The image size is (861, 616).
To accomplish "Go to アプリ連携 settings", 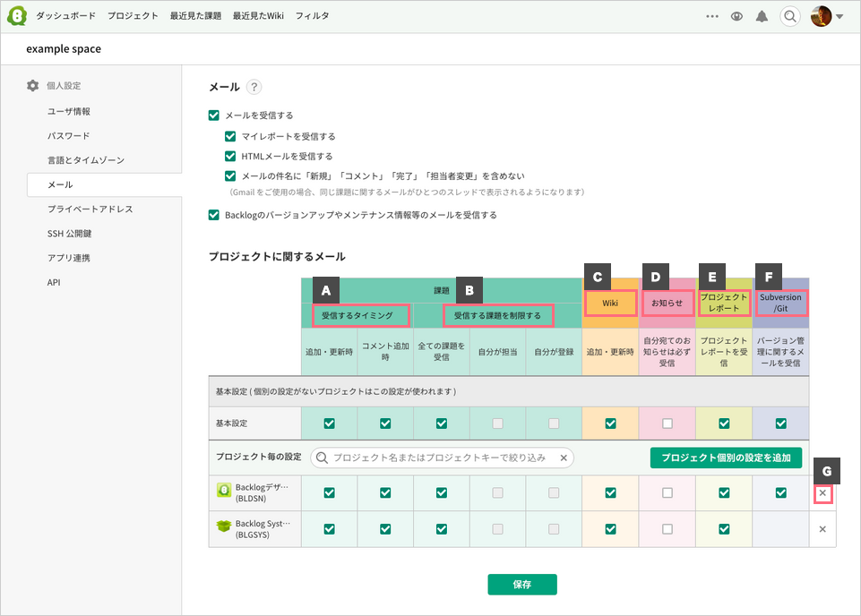I will click(69, 258).
